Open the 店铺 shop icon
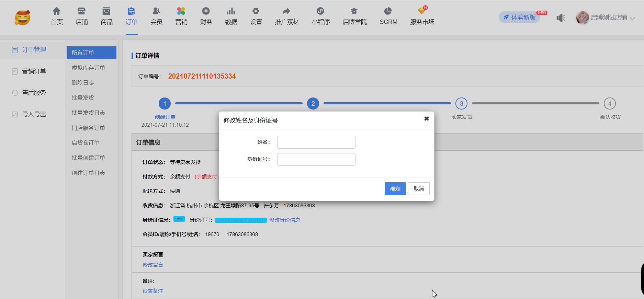Screen dimensions: 644x299 [x=81, y=11]
